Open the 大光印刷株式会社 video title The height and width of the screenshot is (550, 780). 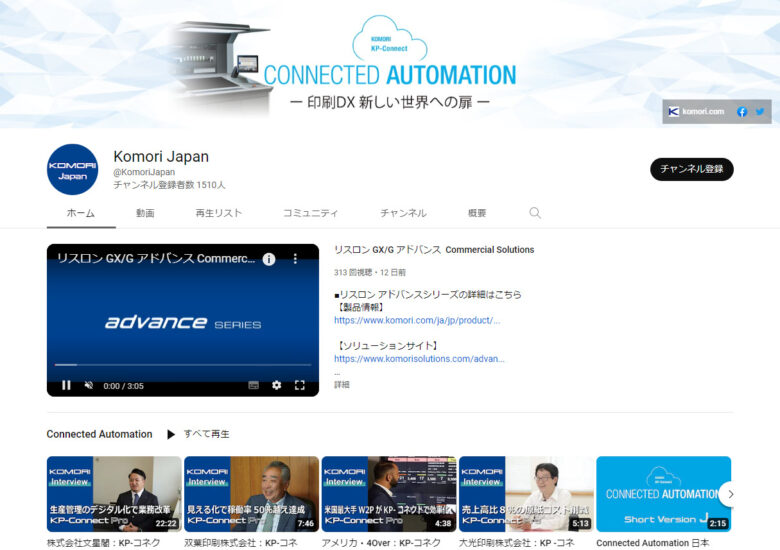coord(516,543)
